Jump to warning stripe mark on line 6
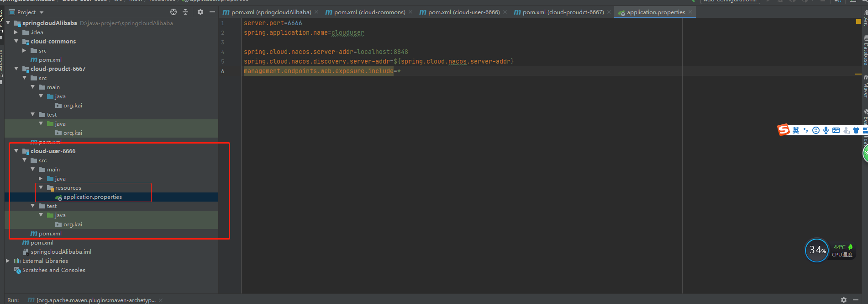This screenshot has height=304, width=868. (x=858, y=74)
